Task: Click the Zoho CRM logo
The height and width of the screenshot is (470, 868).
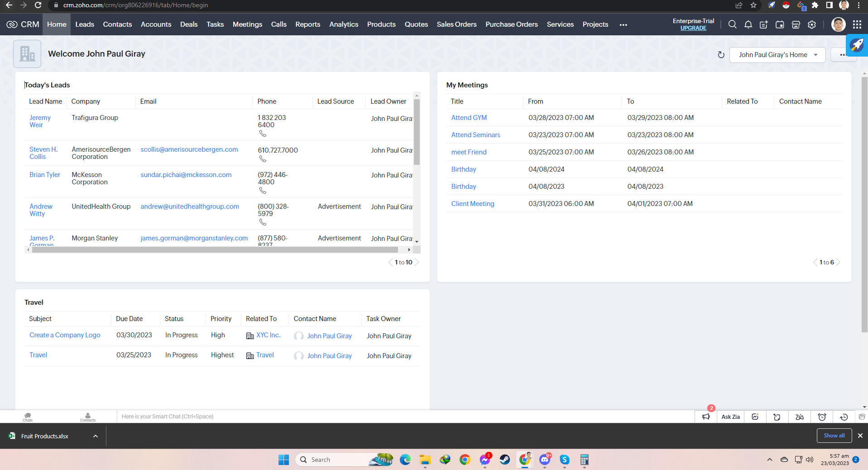Action: [x=23, y=24]
